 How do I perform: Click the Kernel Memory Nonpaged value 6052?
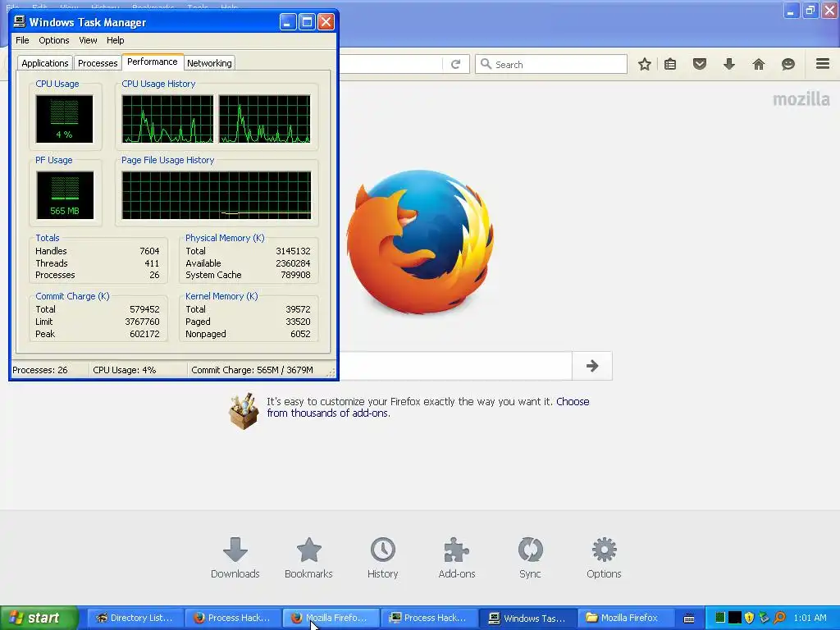[x=300, y=335]
